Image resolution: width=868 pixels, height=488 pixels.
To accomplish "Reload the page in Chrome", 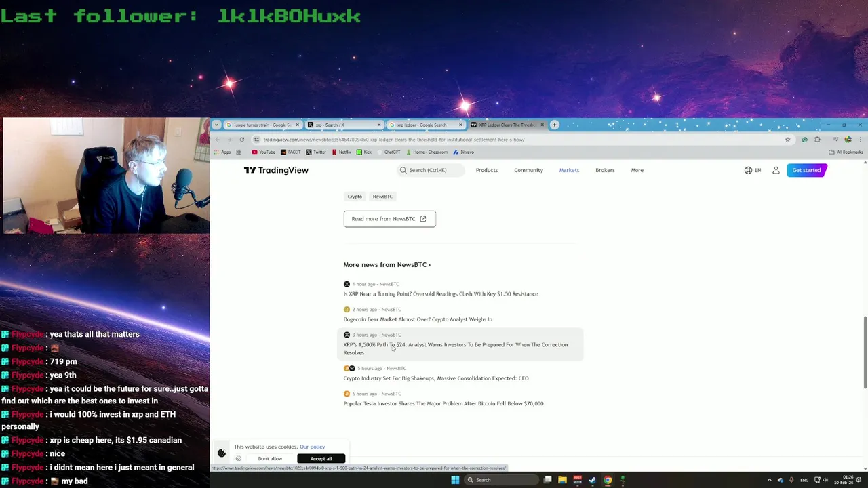I will (x=241, y=140).
